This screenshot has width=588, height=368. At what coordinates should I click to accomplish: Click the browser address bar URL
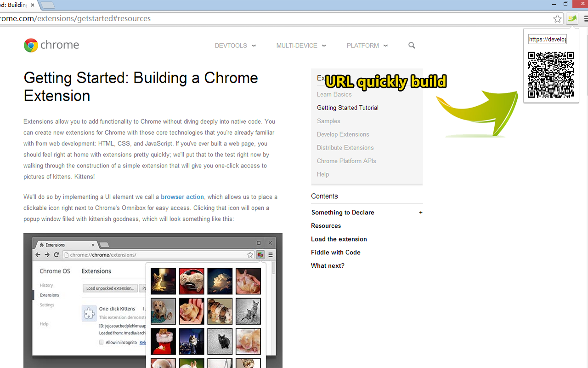click(x=75, y=19)
